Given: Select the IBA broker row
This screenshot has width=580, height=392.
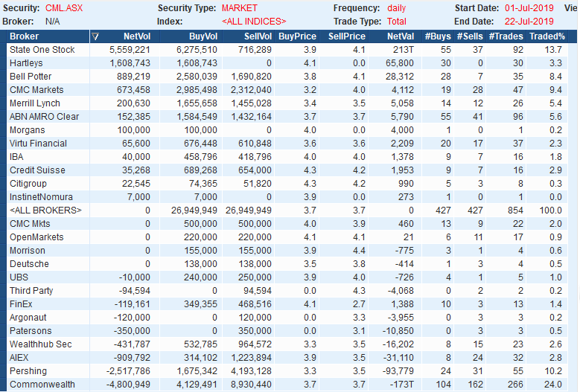Looking at the screenshot, I should (x=287, y=157).
